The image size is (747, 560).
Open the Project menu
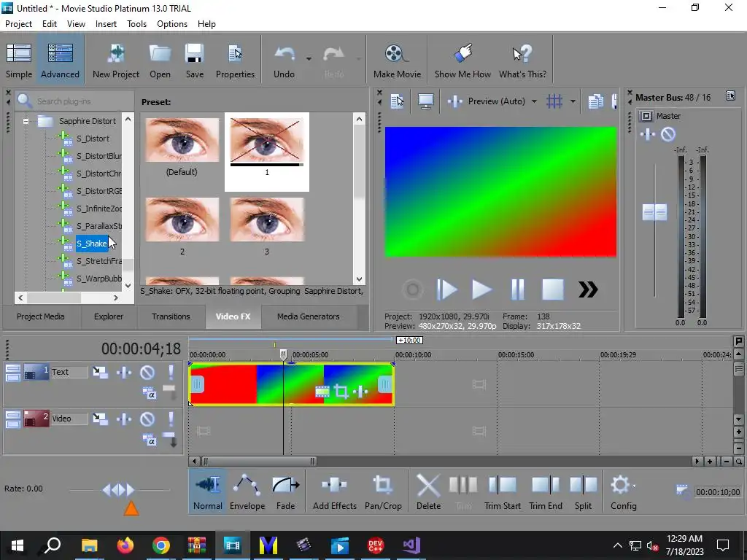pos(18,24)
